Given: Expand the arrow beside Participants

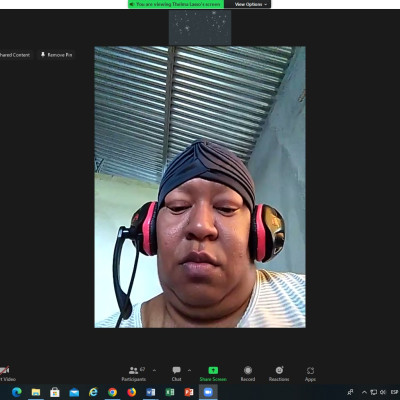Looking at the screenshot, I should (154, 370).
